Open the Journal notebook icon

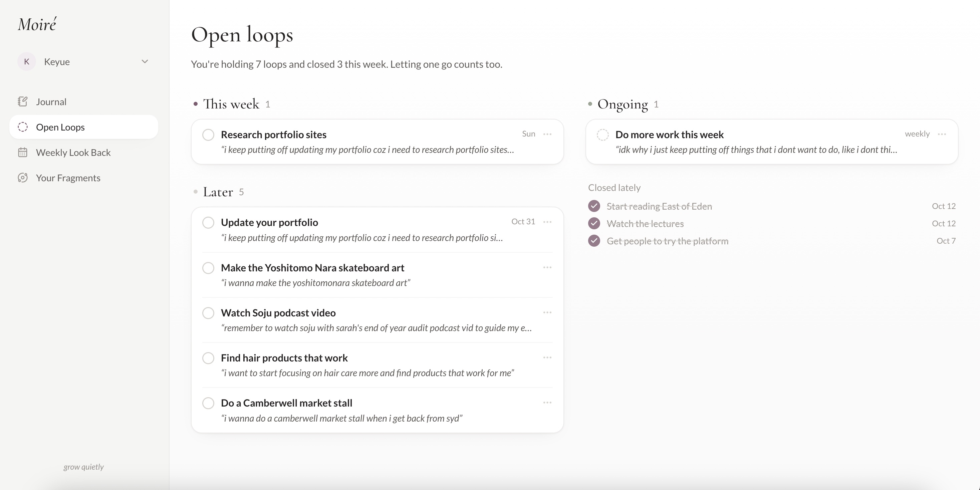point(22,101)
